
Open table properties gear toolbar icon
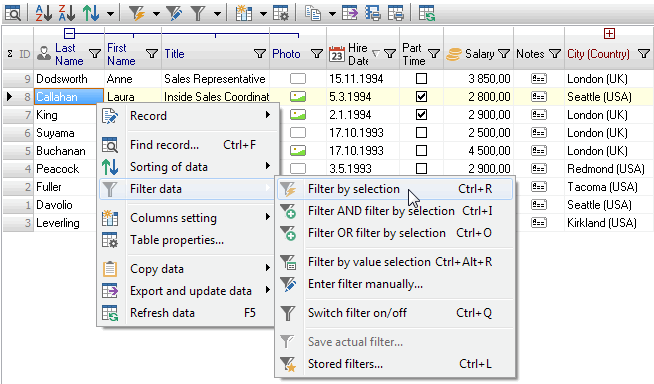281,13
